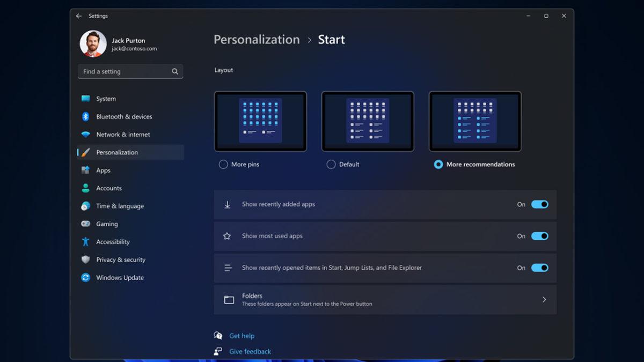Click Personalization in the breadcrumb

pos(257,39)
